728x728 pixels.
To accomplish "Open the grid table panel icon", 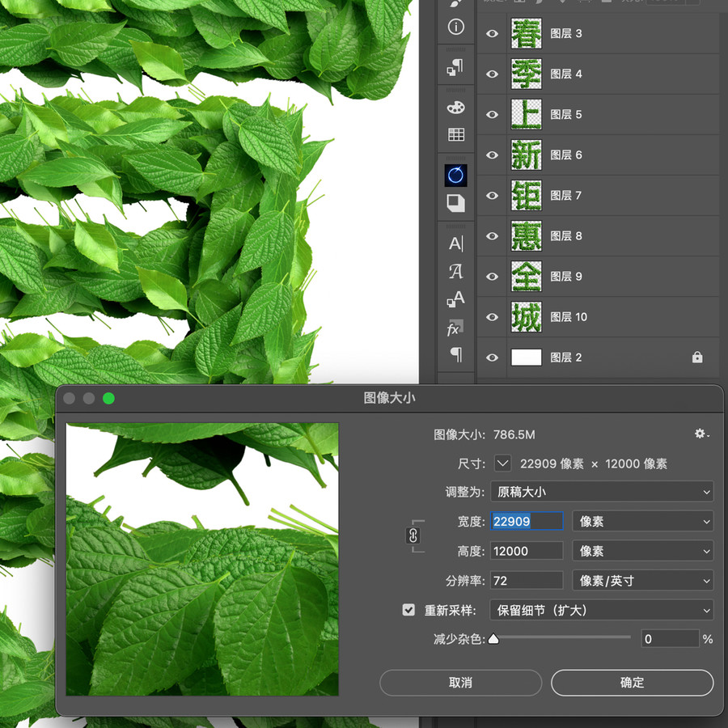I will point(455,134).
